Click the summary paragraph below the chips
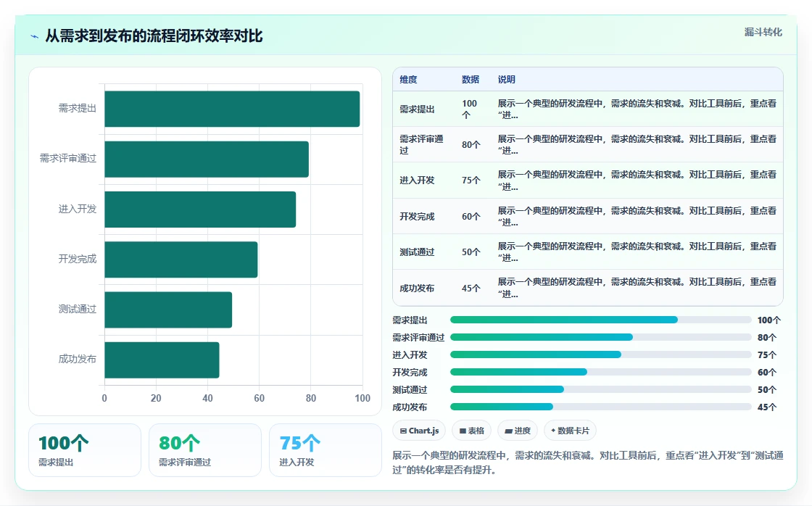Viewport: 812px width, 506px height. [x=588, y=463]
